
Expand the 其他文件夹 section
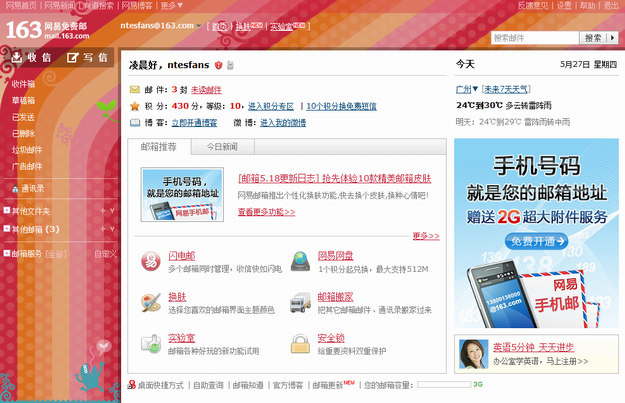(6, 210)
